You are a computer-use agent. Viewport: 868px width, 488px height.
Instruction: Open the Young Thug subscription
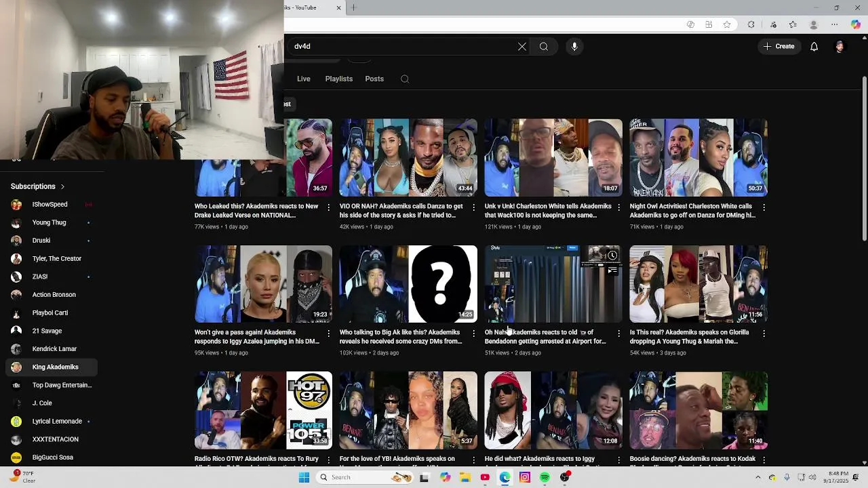[52, 222]
